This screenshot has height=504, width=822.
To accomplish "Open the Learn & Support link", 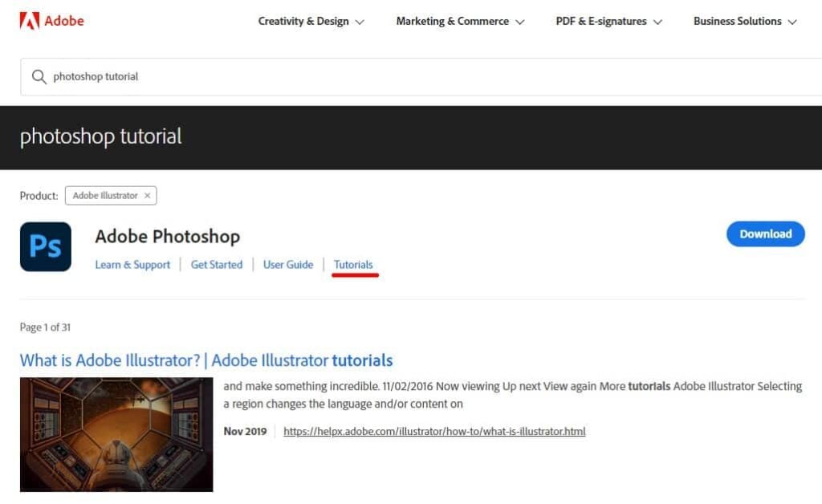I will pyautogui.click(x=132, y=265).
